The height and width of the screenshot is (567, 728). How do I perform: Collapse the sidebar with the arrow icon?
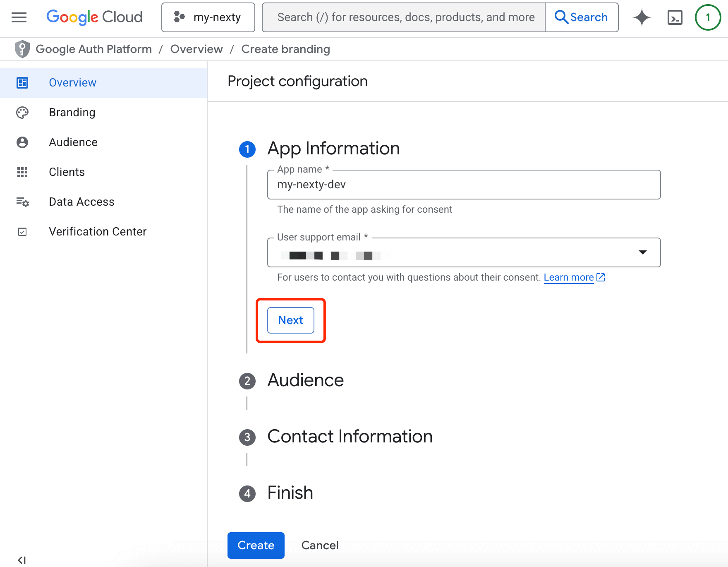(x=22, y=560)
